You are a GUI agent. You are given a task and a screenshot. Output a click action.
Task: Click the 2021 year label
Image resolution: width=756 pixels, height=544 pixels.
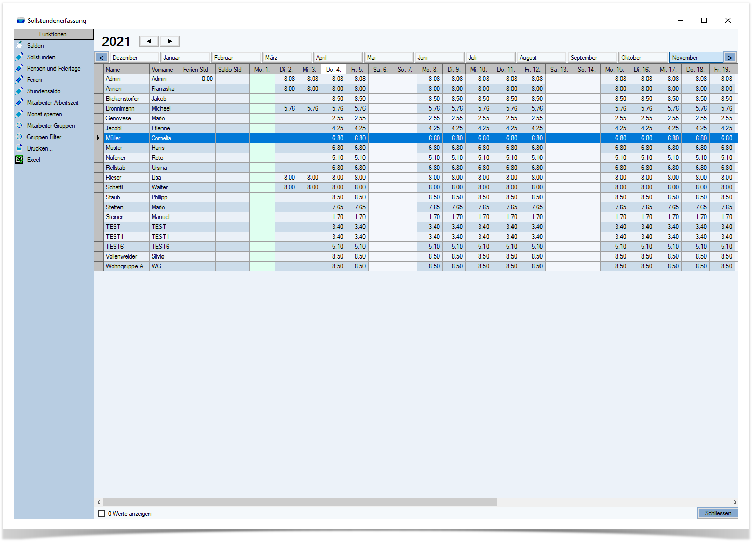pos(116,42)
